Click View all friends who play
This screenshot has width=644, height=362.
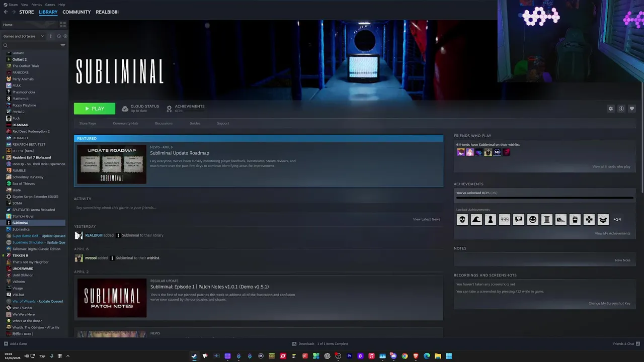[611, 166]
